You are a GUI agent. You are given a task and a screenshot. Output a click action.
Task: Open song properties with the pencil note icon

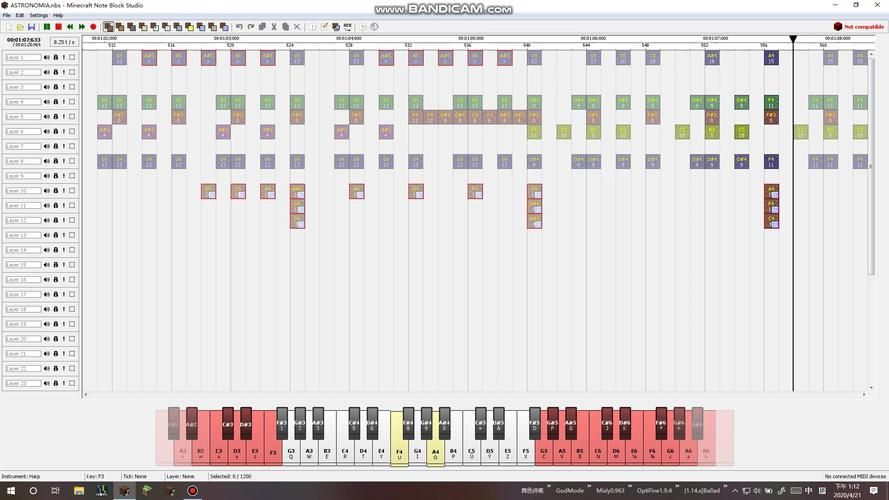pyautogui.click(x=324, y=27)
